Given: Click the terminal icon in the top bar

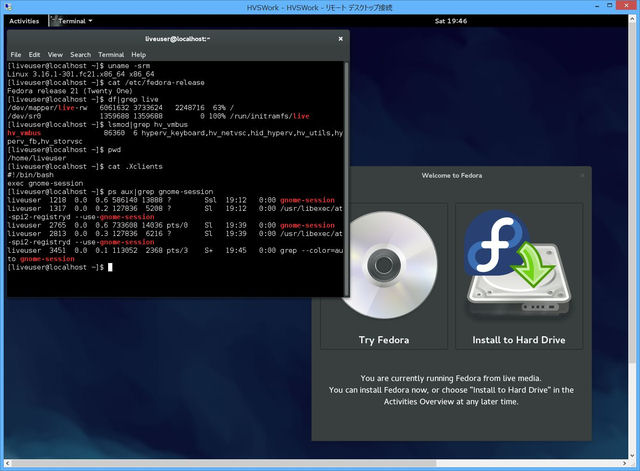Looking at the screenshot, I should click(x=53, y=21).
